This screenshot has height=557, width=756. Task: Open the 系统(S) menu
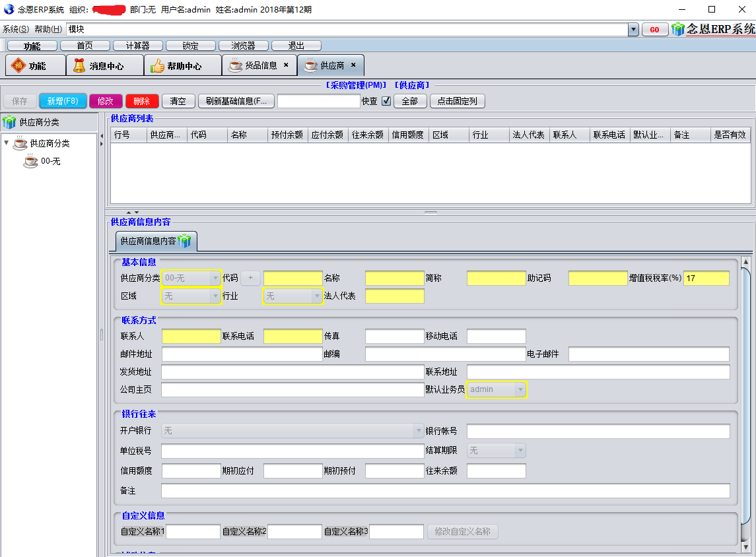16,29
